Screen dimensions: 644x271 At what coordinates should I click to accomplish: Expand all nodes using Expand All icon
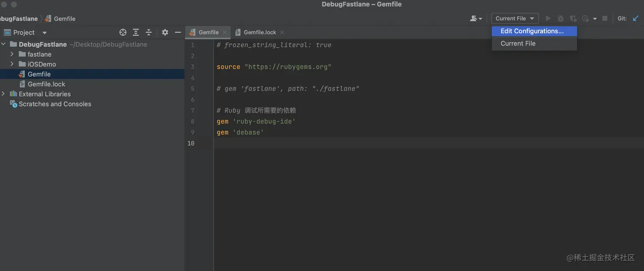click(x=135, y=32)
